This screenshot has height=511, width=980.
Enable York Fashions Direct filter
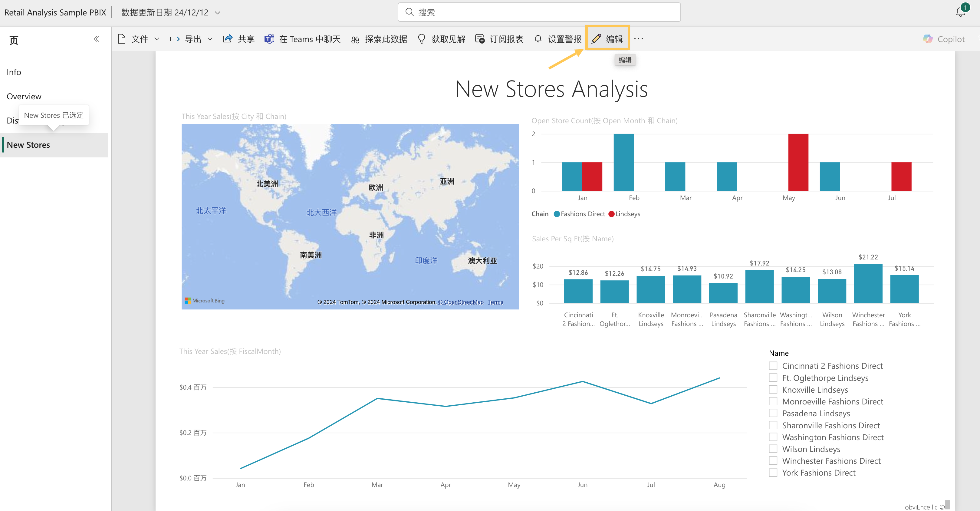click(773, 472)
